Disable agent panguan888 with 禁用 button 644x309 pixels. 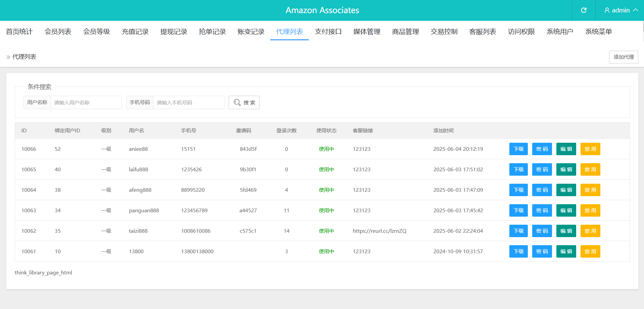tap(590, 211)
